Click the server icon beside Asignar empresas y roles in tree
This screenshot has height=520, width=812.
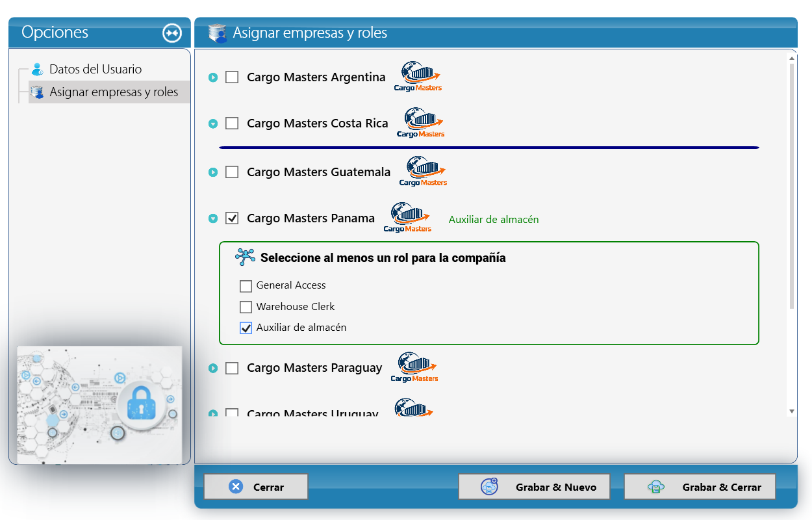37,92
